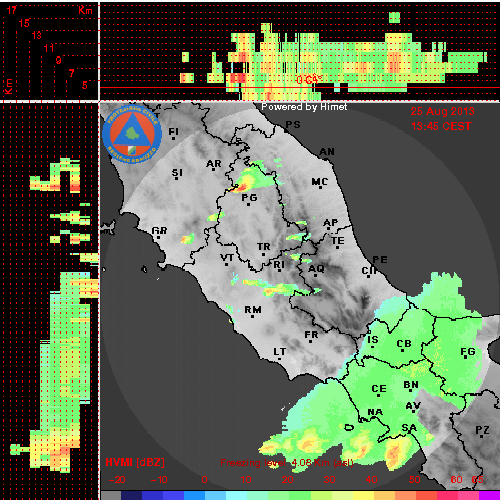This screenshot has width=500, height=500.
Task: Click the PS city label
Action: pos(293,125)
